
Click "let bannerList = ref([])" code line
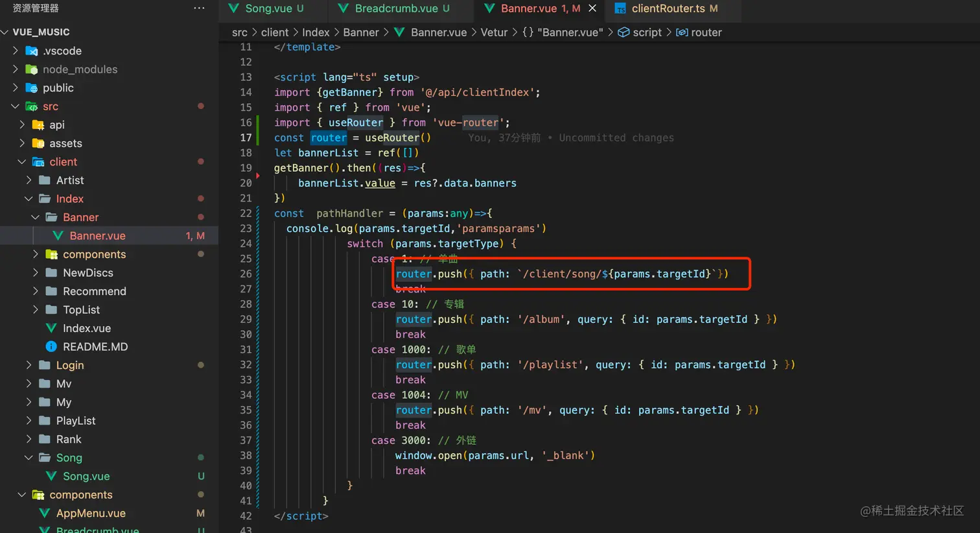(x=346, y=153)
